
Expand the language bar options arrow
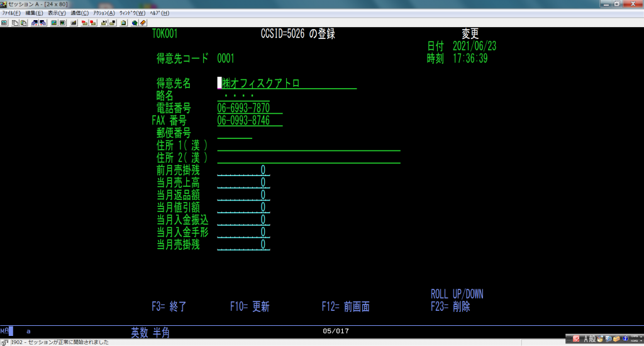[x=641, y=341]
